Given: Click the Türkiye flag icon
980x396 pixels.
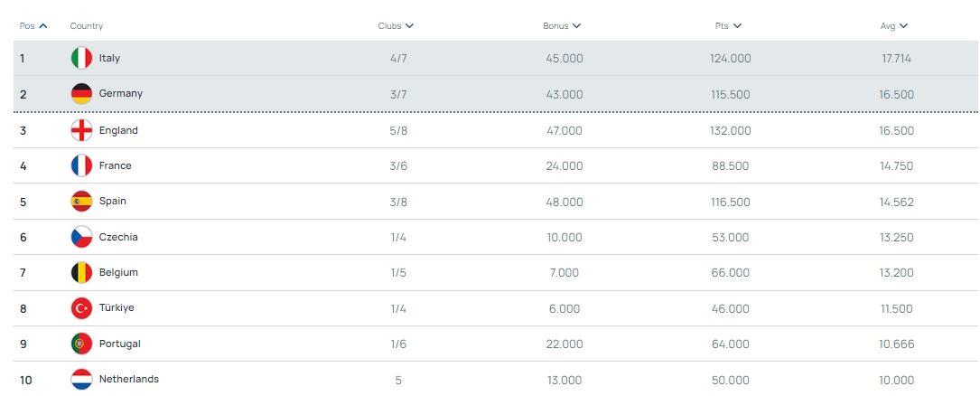Looking at the screenshot, I should (x=81, y=308).
